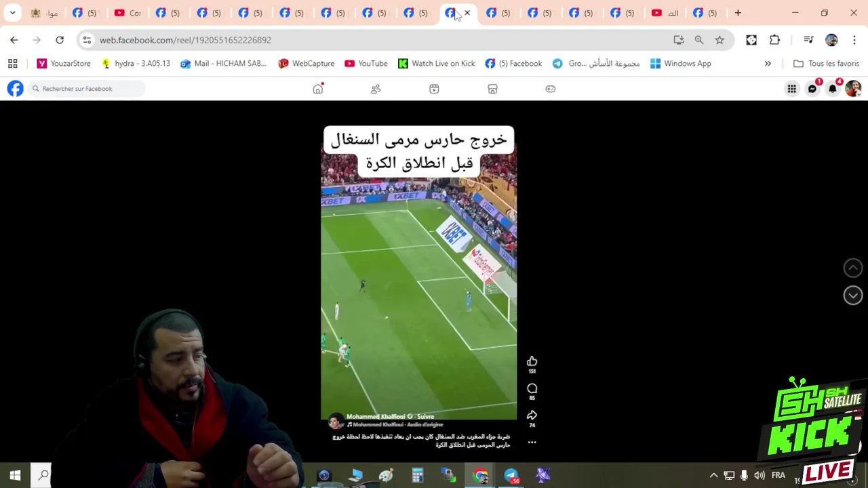The height and width of the screenshot is (488, 868).
Task: Open the reel three-dot options menu
Action: click(x=532, y=443)
